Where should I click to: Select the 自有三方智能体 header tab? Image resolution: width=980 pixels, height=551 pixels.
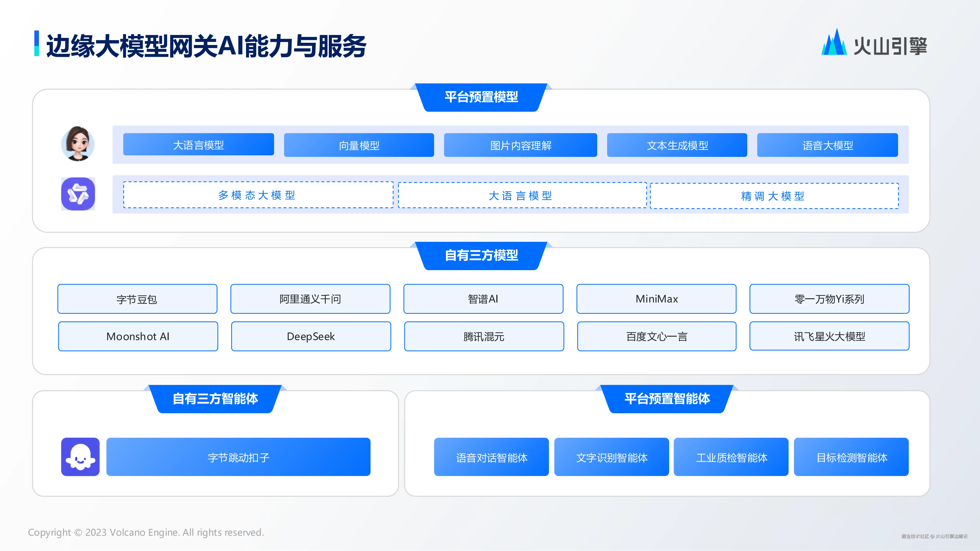(x=215, y=399)
